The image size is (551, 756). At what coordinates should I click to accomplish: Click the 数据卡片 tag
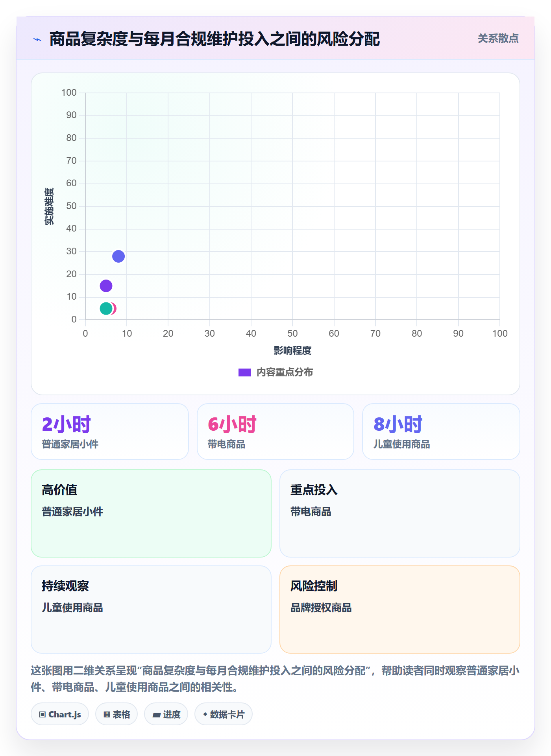click(224, 714)
